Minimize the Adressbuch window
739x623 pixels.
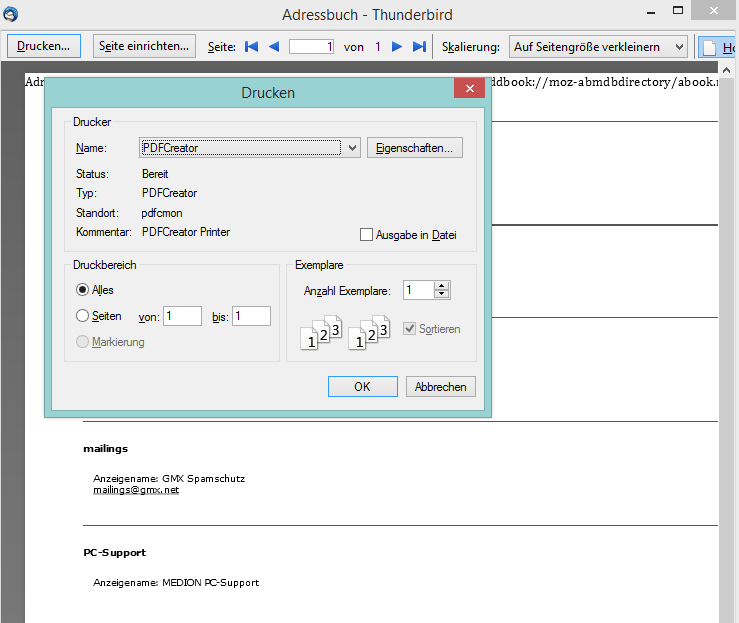coord(651,12)
